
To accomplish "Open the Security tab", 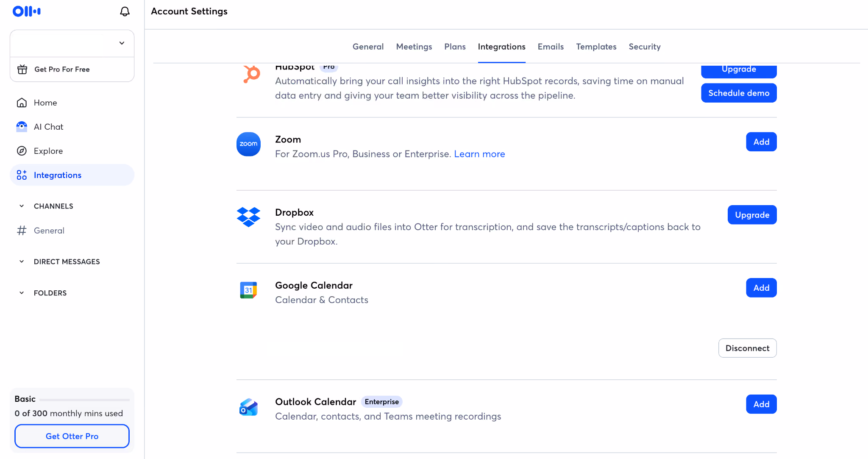I will (645, 47).
